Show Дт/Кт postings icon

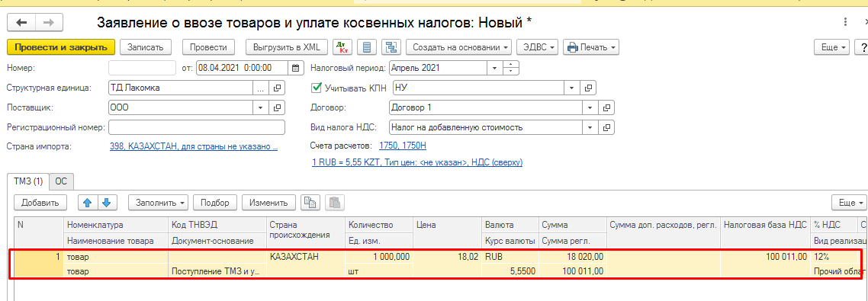tap(342, 47)
